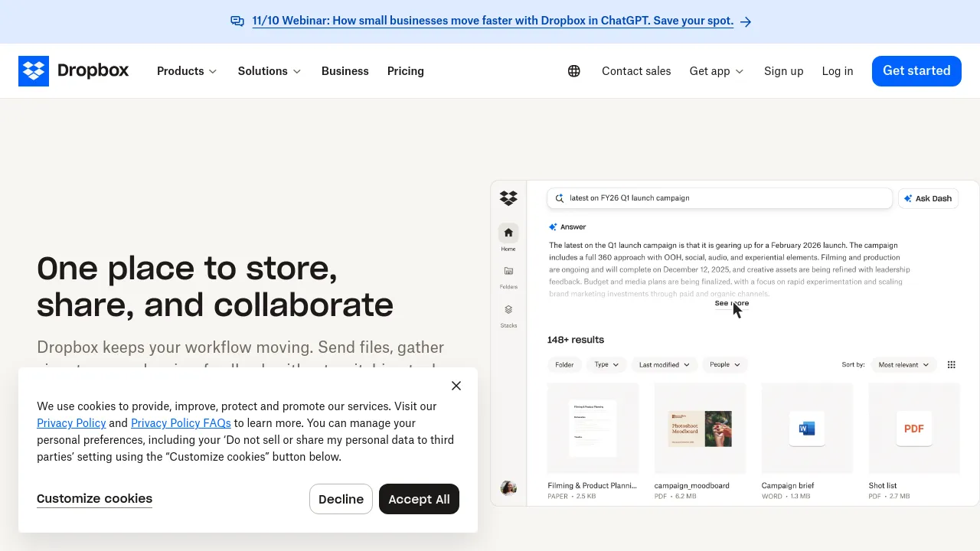Click the Folder filter chip
Viewport: 980px width, 551px height.
[565, 365]
